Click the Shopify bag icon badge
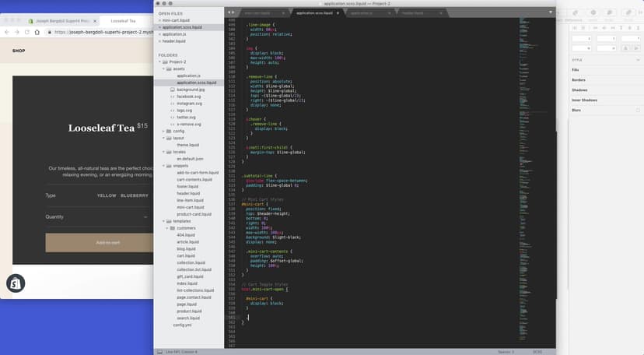The width and height of the screenshot is (644, 355). click(16, 284)
